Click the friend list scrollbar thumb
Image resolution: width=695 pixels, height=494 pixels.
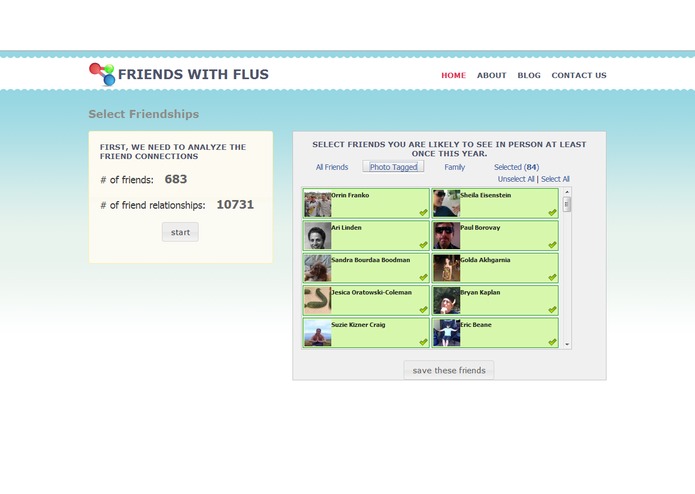[x=567, y=204]
